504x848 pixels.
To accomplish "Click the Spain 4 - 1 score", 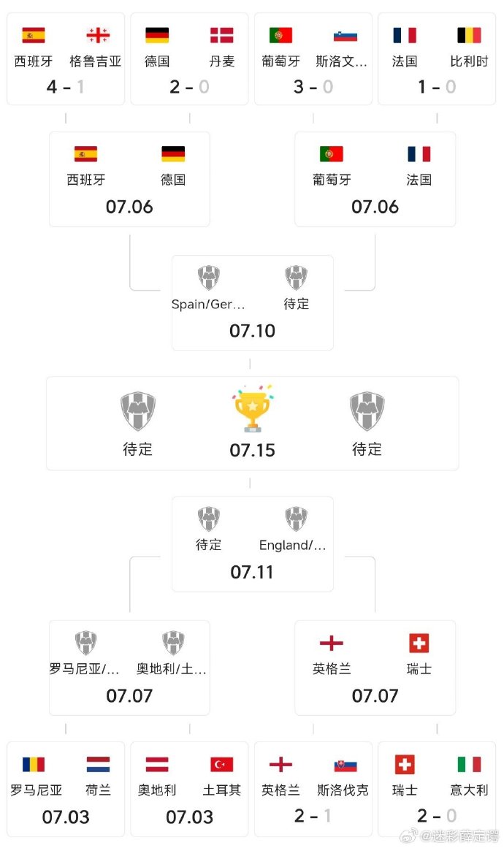I will 66,86.
